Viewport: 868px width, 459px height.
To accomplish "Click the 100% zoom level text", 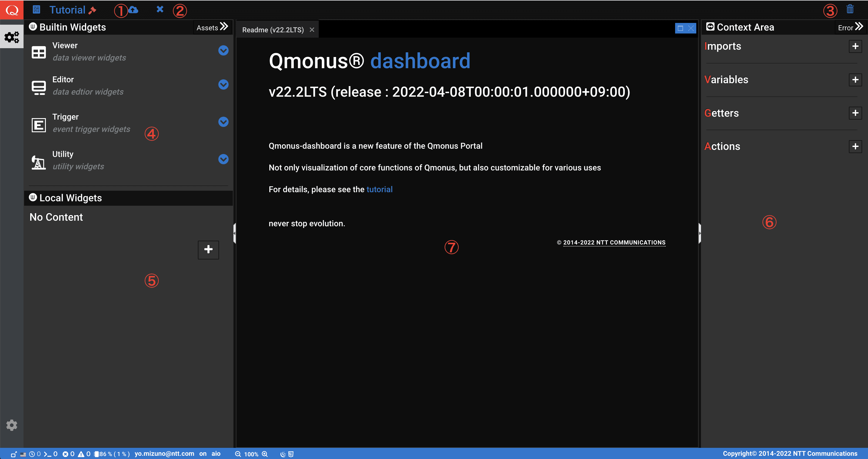I will pyautogui.click(x=251, y=454).
